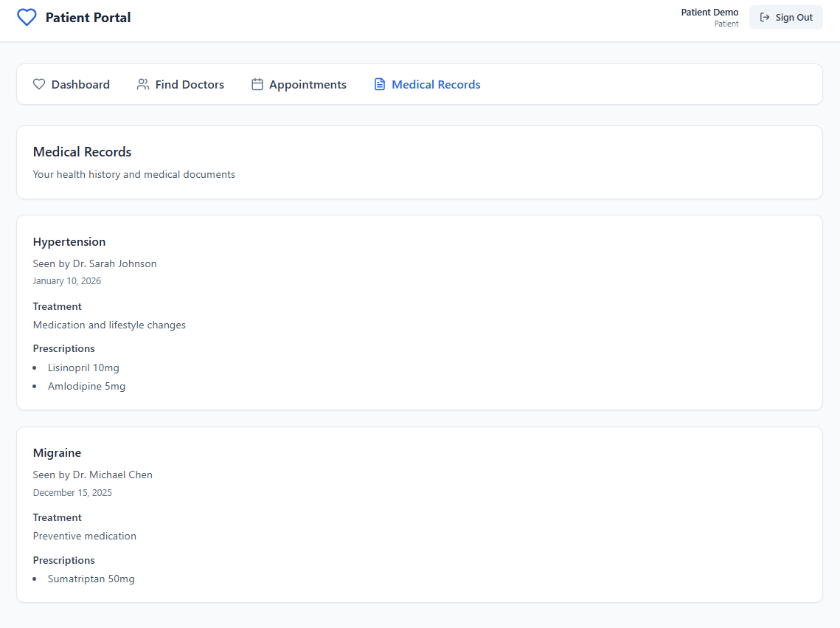
Task: Click the blue heart logo icon
Action: point(27,17)
